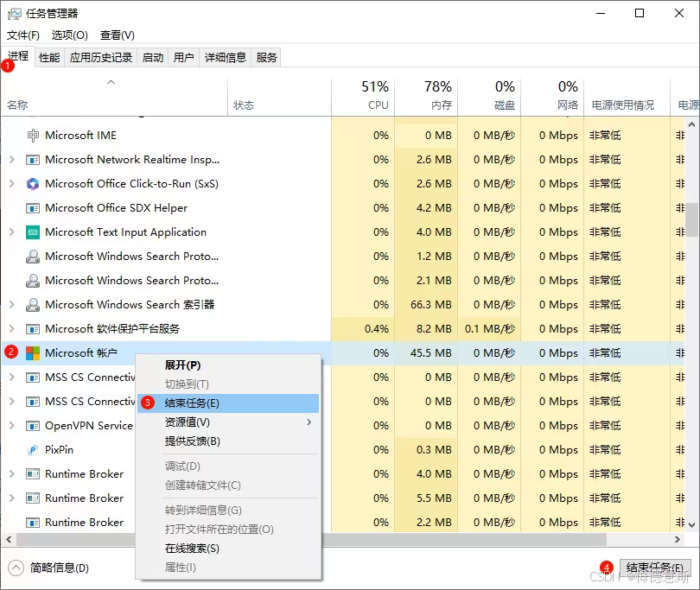The height and width of the screenshot is (590, 700).
Task: Select the PixPin process name
Action: click(59, 450)
